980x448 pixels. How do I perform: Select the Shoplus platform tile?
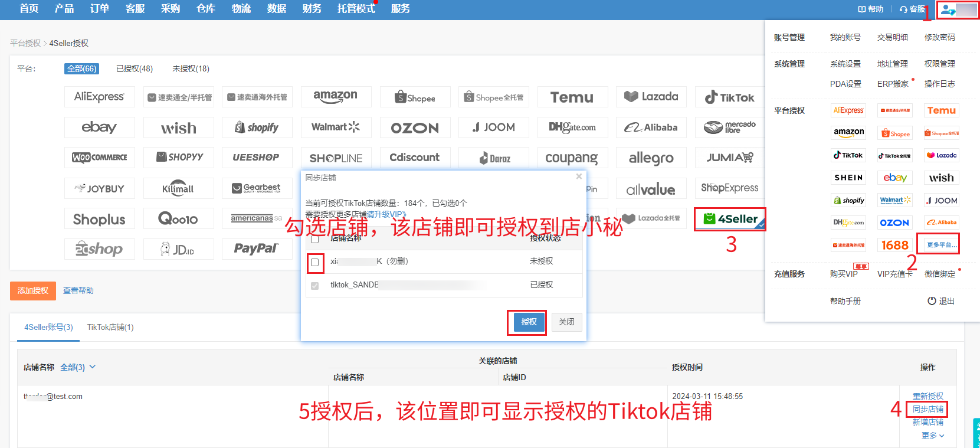(x=99, y=219)
